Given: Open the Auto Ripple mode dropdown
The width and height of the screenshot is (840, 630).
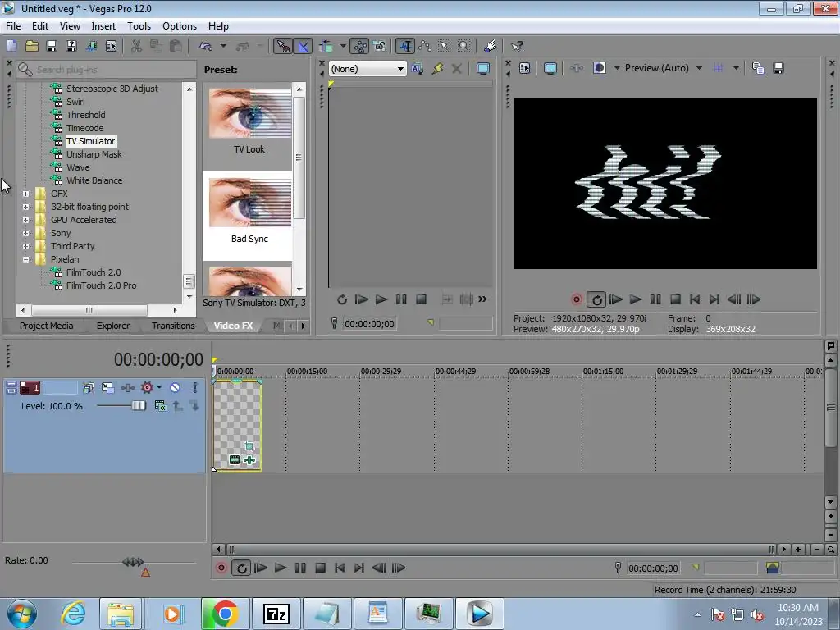Looking at the screenshot, I should point(343,46).
